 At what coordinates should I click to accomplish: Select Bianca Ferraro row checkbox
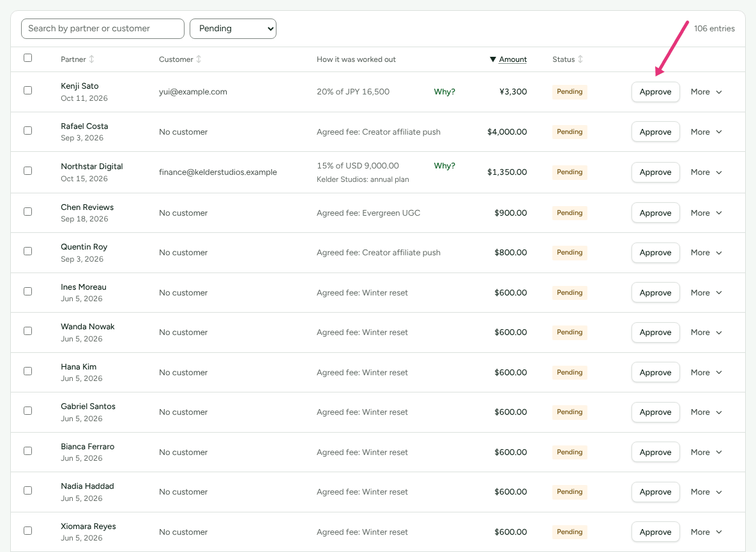tap(28, 451)
